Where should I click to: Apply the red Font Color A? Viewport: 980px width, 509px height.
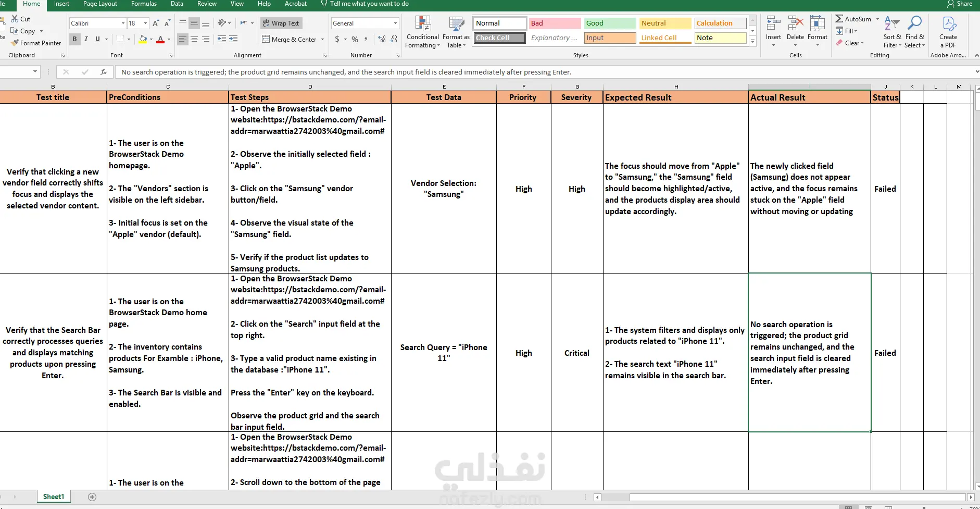pos(160,39)
